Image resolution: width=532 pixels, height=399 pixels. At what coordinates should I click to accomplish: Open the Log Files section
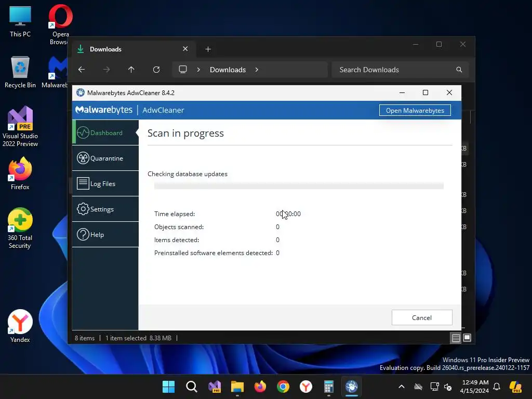[105, 183]
